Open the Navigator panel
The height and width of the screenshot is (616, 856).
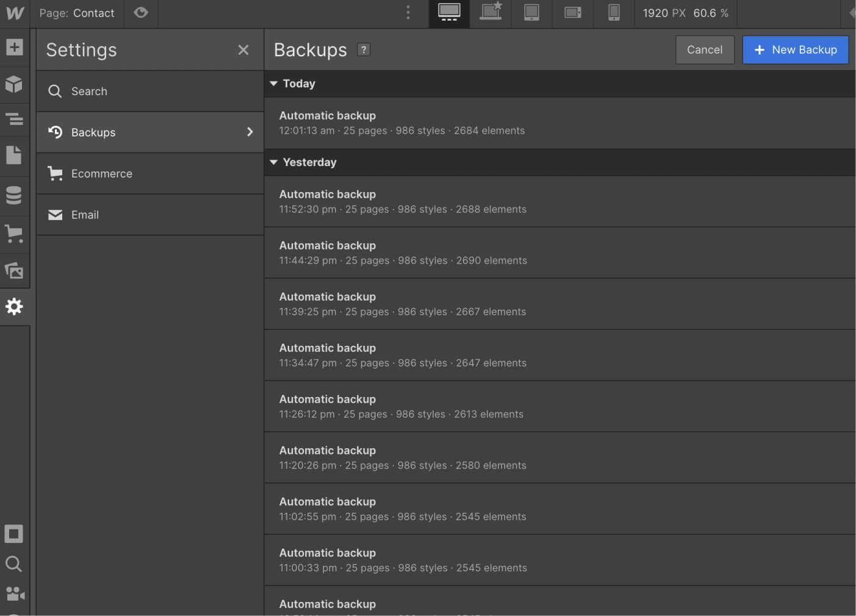(15, 120)
